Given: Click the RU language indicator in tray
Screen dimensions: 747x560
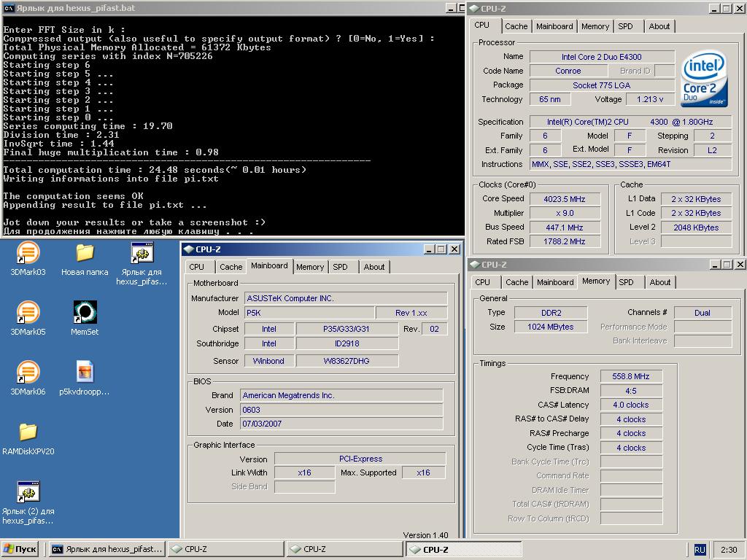Looking at the screenshot, I should (700, 550).
